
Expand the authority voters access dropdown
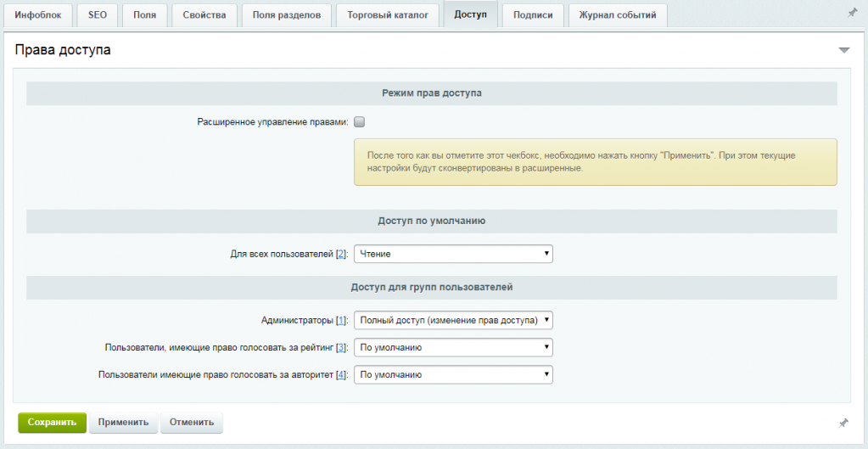[453, 375]
